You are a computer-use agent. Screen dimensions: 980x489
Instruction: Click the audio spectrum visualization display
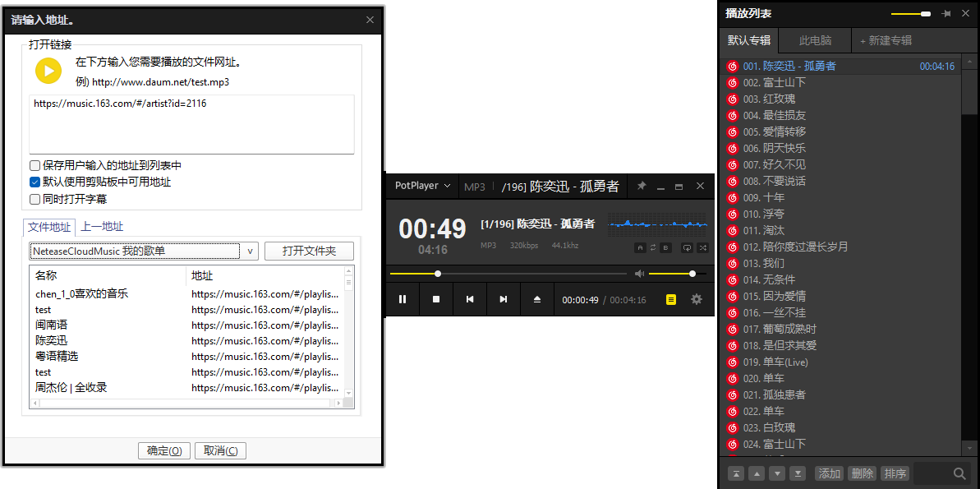pos(658,224)
